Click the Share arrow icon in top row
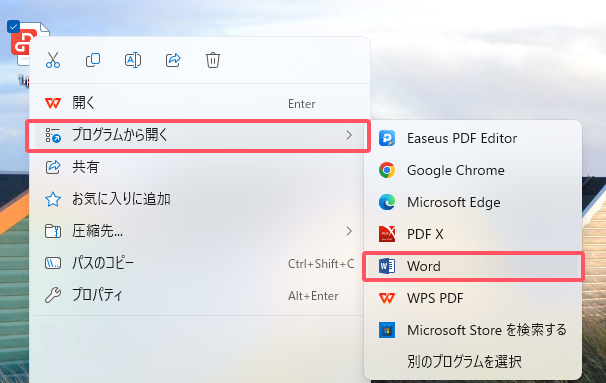This screenshot has height=383, width=606. 173,60
